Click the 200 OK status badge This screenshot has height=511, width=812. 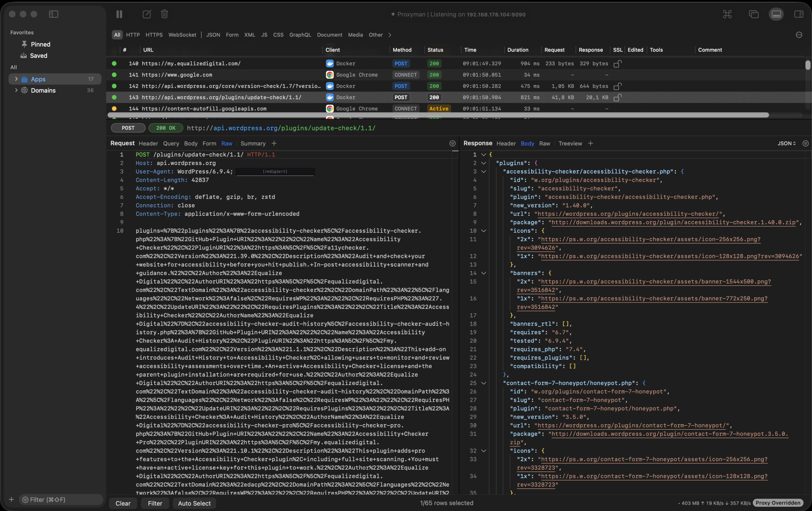click(x=166, y=128)
